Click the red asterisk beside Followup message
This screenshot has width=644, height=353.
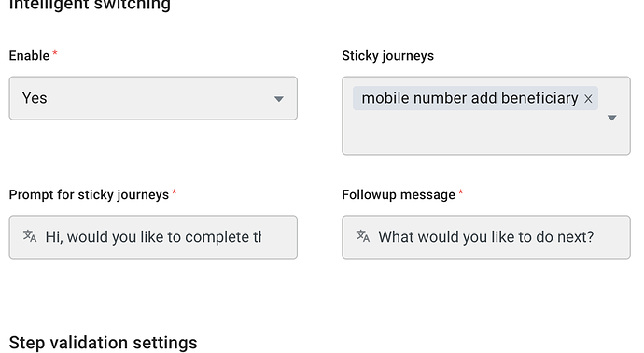coord(461,192)
